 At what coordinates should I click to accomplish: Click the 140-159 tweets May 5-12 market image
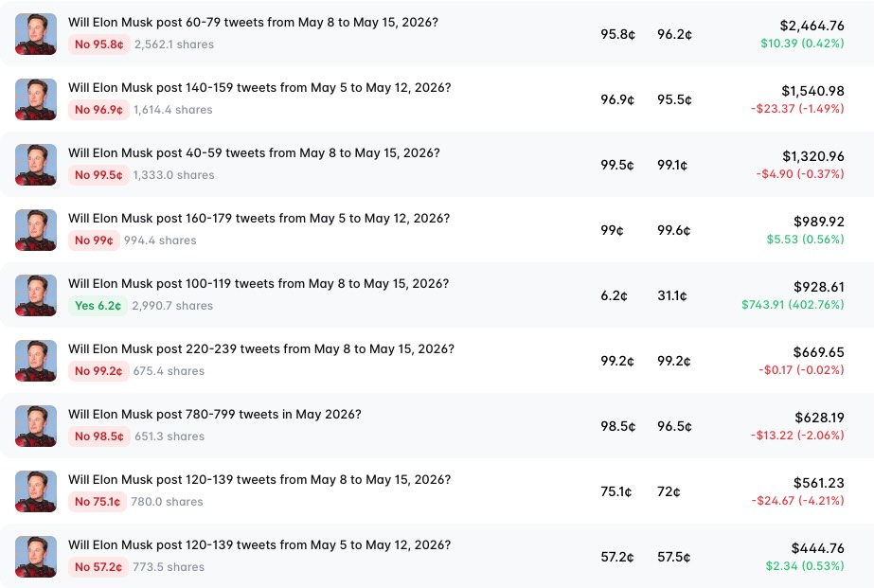pos(36,99)
